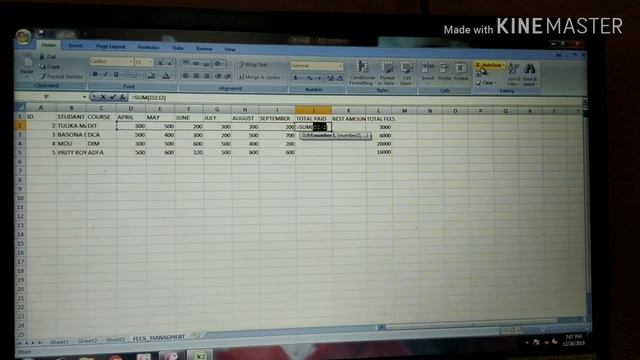Image resolution: width=640 pixels, height=360 pixels.
Task: Toggle italic formatting
Action: pos(105,74)
